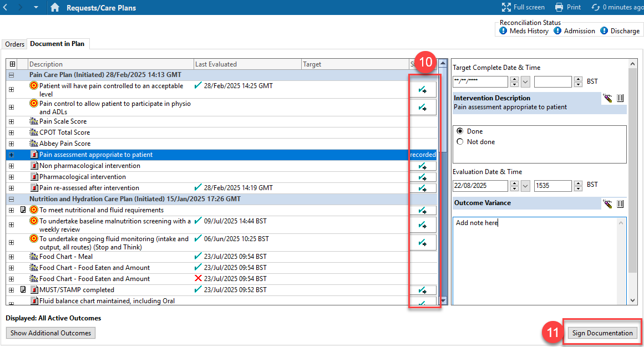This screenshot has height=347, width=644.
Task: Click the Outcome Variance note text box
Action: (539, 261)
